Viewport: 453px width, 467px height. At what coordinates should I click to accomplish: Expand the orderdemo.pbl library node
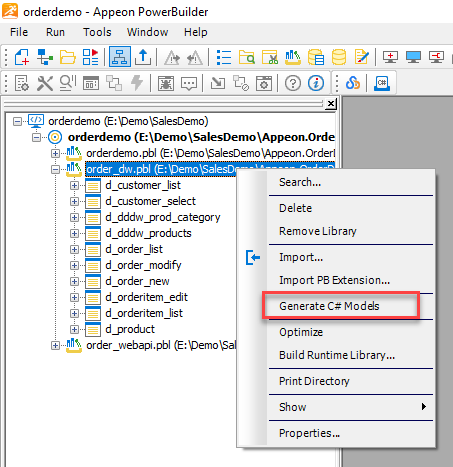[55, 153]
